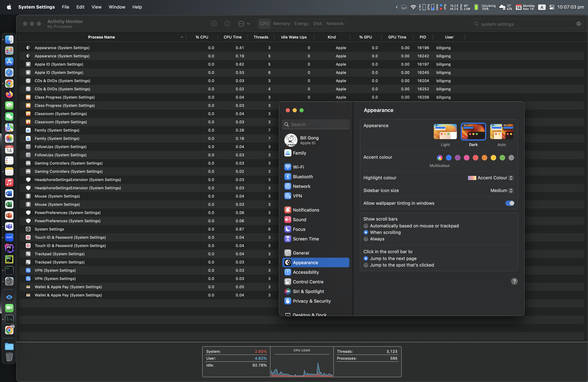
Task: Click the stop process icon in Activity Monitor
Action: coord(214,24)
